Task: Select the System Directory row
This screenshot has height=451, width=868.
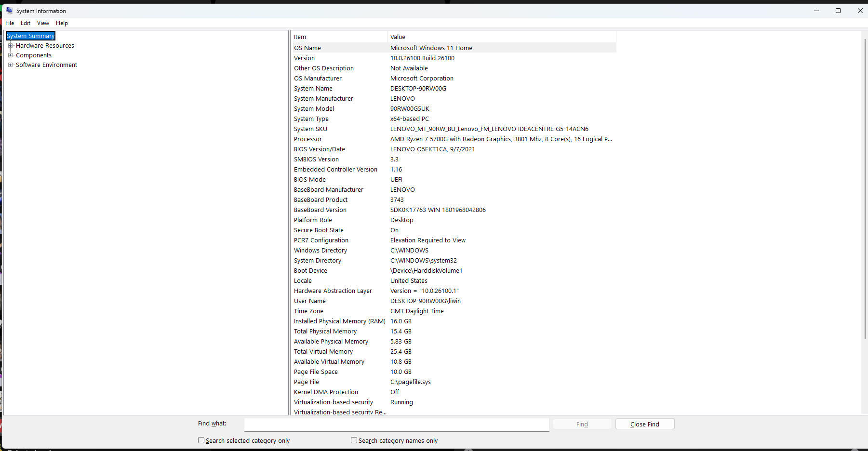Action: click(454, 261)
